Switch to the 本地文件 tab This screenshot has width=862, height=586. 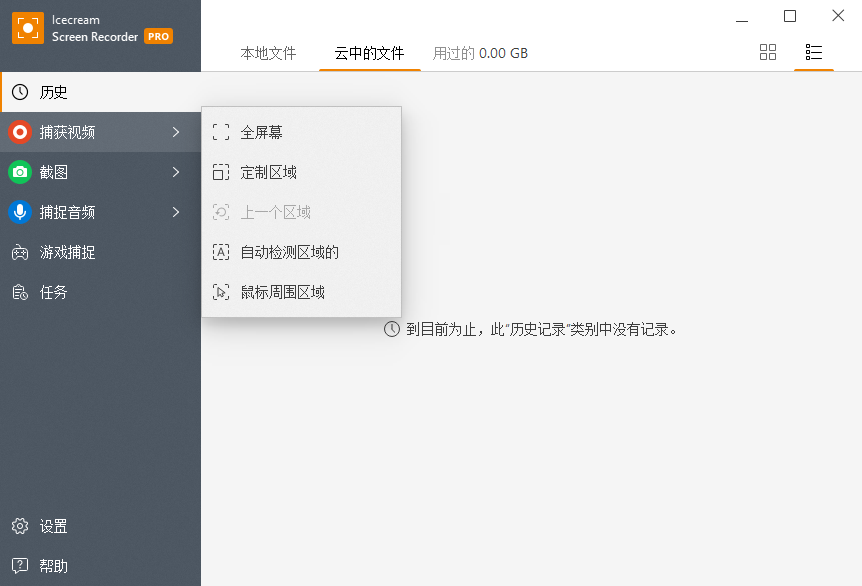coord(268,54)
